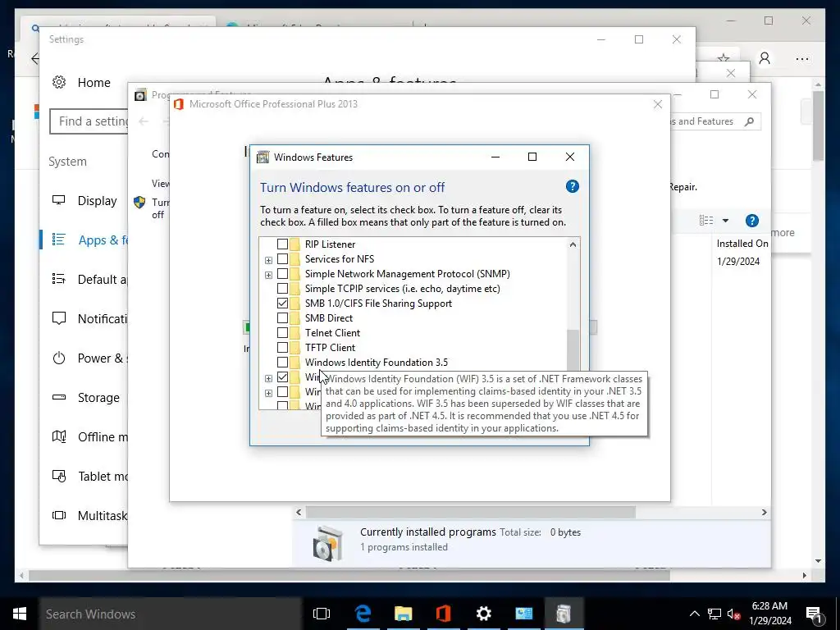
Task: Select the TFTP Client folder icon
Action: tap(295, 348)
